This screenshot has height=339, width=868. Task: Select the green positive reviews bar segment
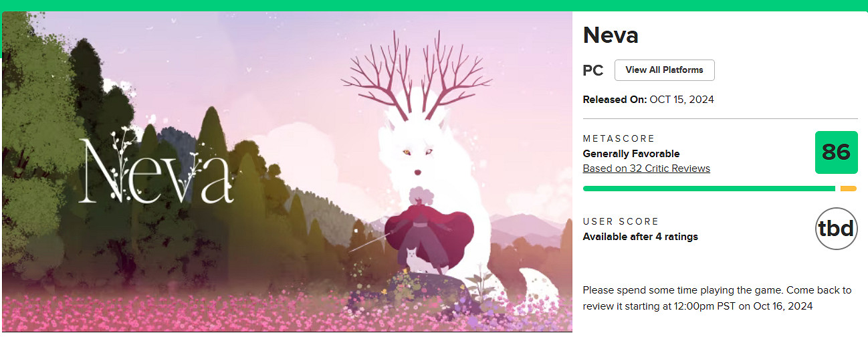[709, 189]
